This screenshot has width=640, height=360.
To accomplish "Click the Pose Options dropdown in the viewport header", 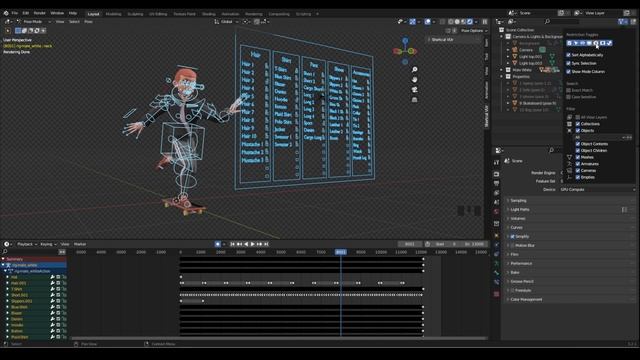I will (x=474, y=31).
